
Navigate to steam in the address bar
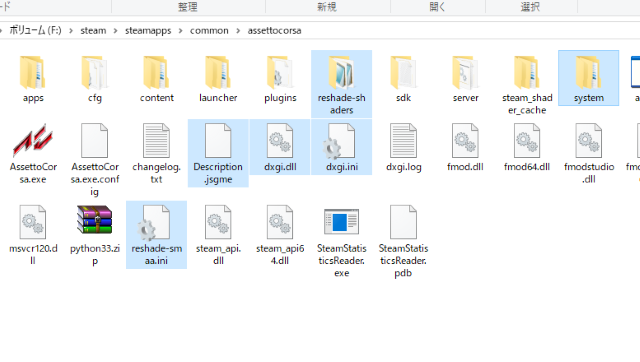coord(93,31)
